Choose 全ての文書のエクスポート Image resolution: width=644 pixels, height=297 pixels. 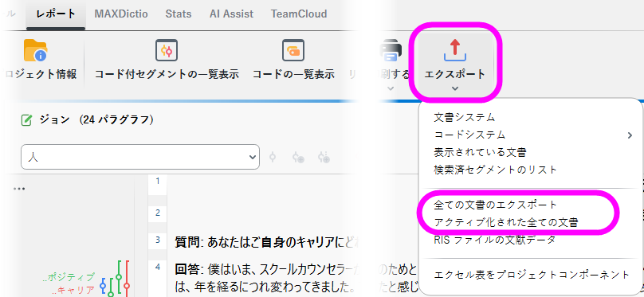tap(495, 205)
